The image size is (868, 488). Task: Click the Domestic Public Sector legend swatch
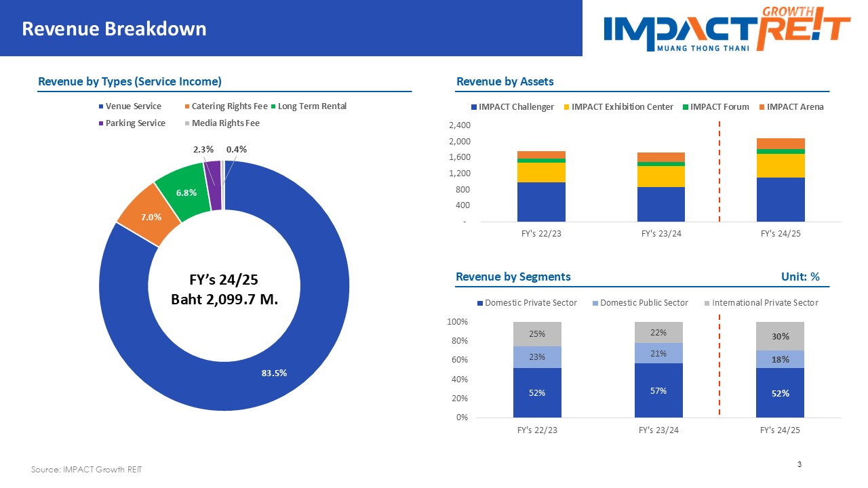pos(595,303)
